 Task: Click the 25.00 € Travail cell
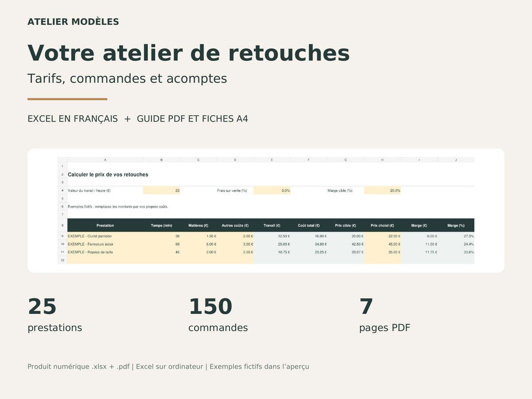click(x=272, y=244)
